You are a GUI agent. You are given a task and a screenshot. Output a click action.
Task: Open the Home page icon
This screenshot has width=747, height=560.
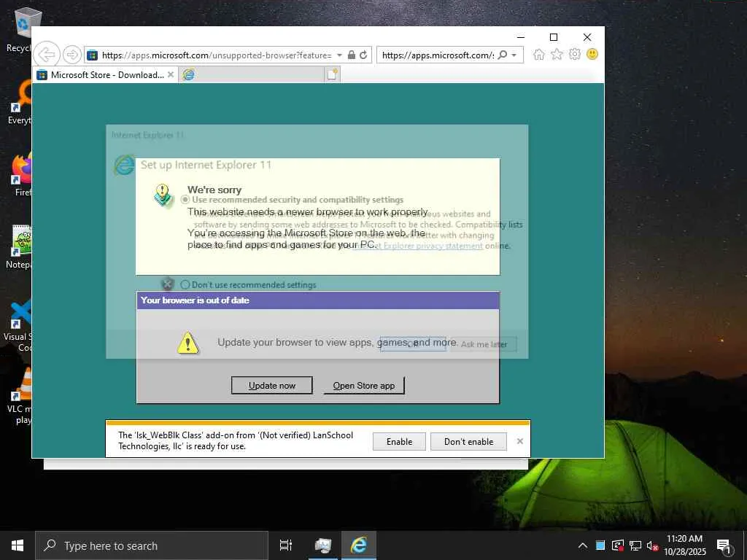[539, 54]
